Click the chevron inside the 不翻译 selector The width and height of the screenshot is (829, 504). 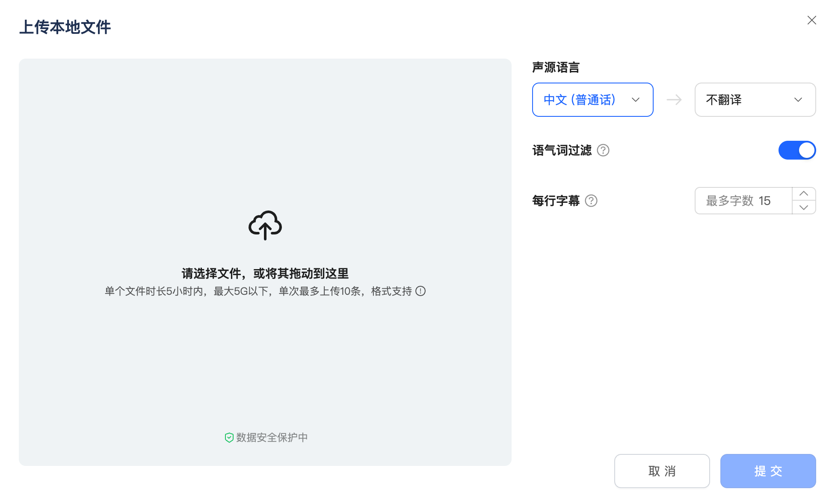click(x=798, y=100)
